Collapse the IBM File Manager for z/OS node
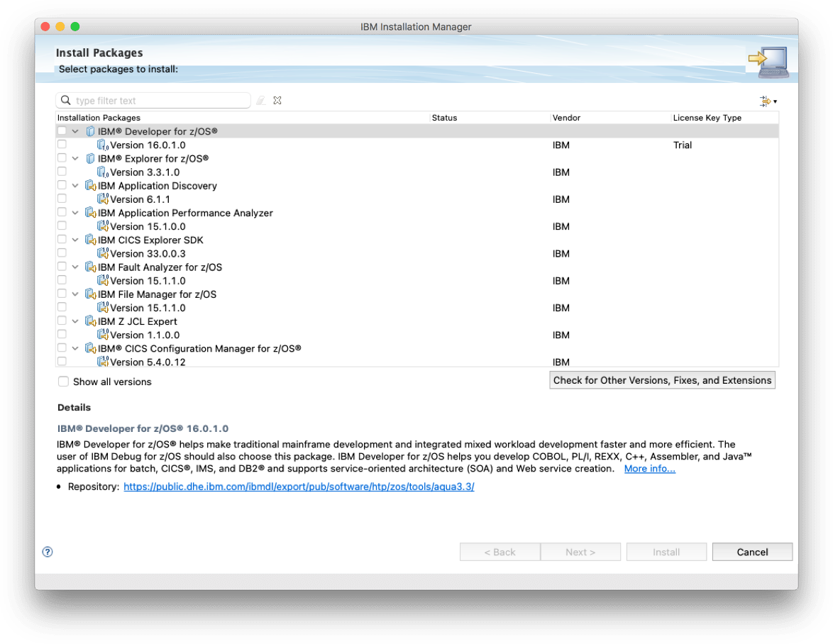The image size is (833, 644). click(x=75, y=294)
